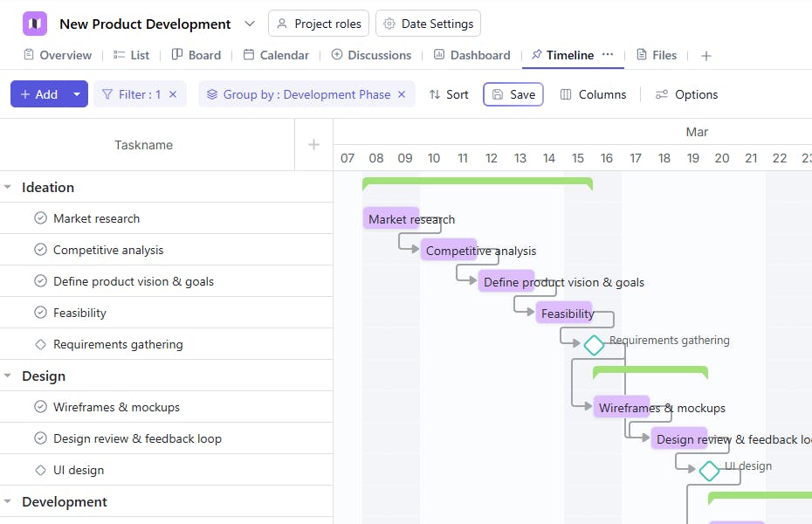Remove the Filter : 1 chip via X

173,94
